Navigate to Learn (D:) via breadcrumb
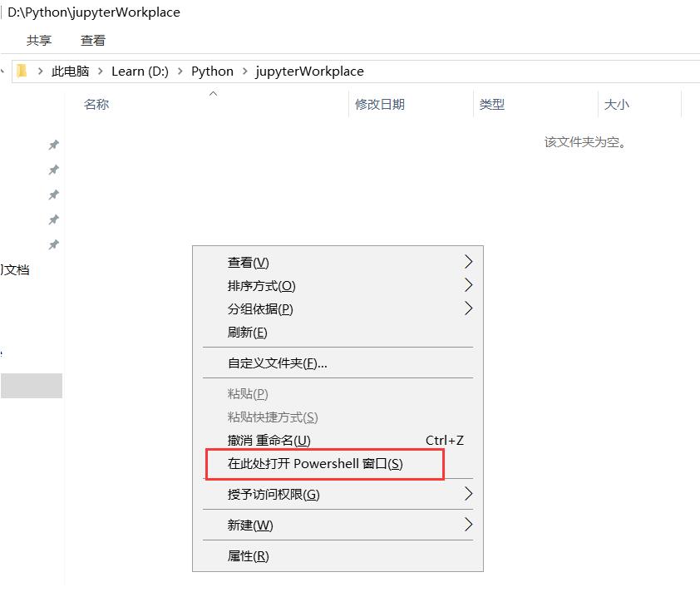700x592 pixels. pos(140,71)
